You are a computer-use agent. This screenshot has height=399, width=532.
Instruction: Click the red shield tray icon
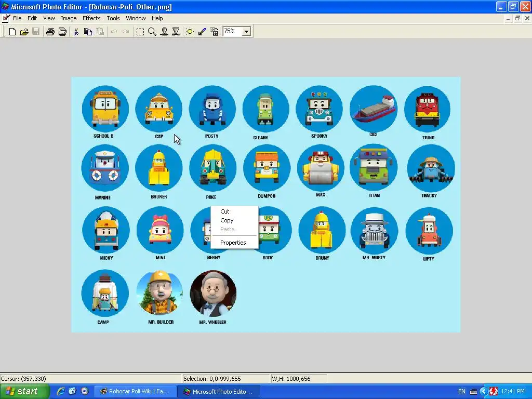tap(494, 392)
